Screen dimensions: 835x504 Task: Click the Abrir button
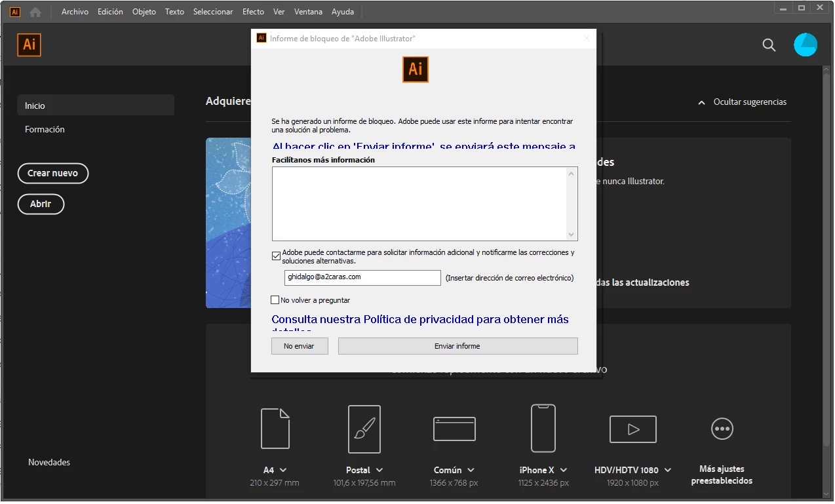(x=41, y=204)
